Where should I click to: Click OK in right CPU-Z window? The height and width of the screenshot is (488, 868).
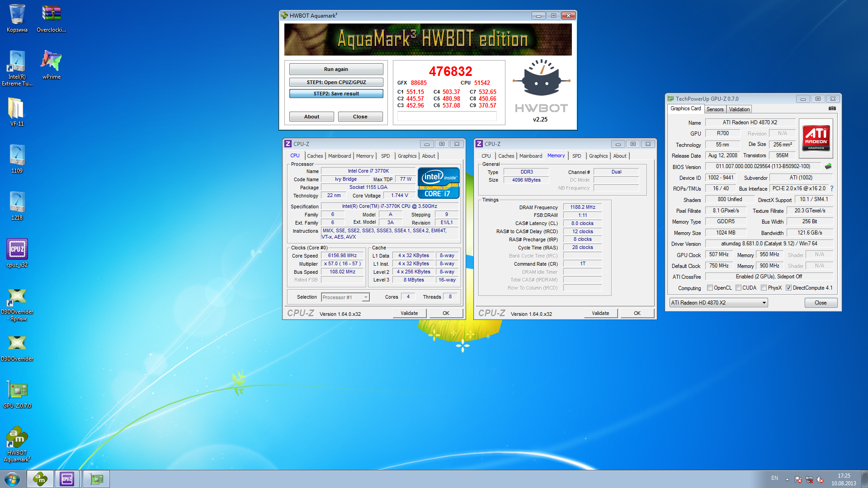(x=637, y=313)
